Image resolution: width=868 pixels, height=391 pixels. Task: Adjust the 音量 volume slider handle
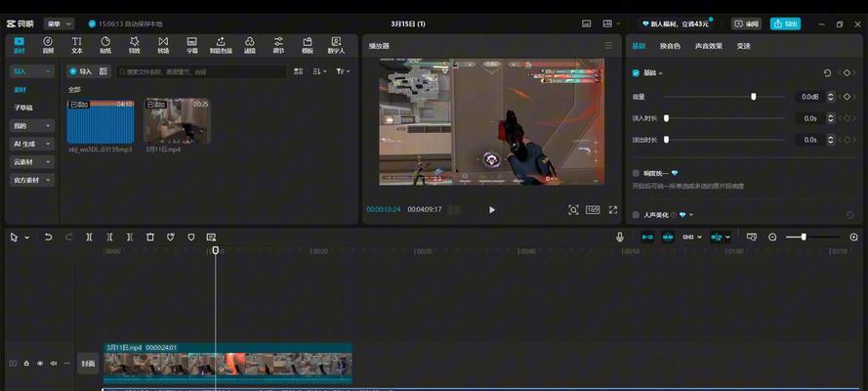tap(754, 97)
